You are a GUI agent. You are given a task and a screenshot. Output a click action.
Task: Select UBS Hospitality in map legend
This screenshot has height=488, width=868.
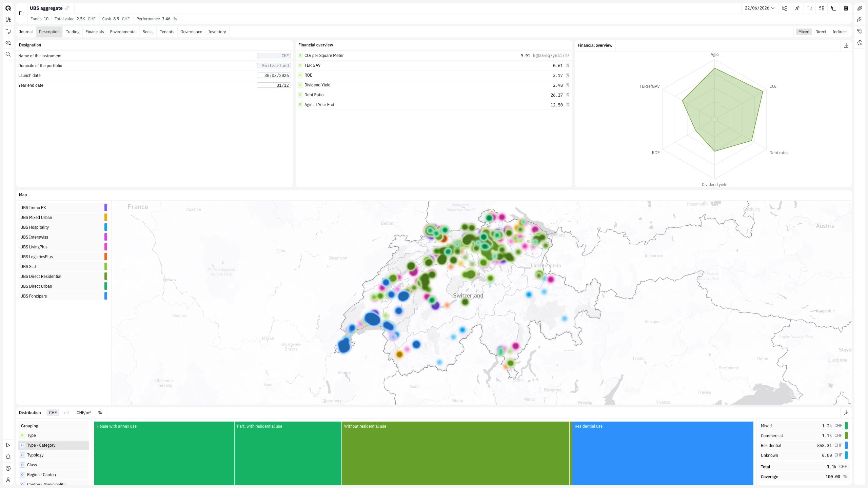coord(63,227)
